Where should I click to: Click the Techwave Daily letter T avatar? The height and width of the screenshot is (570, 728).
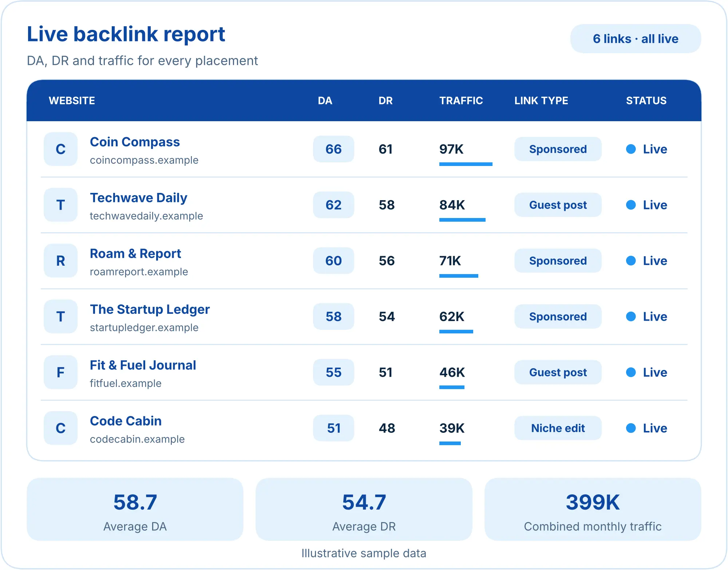[60, 205]
